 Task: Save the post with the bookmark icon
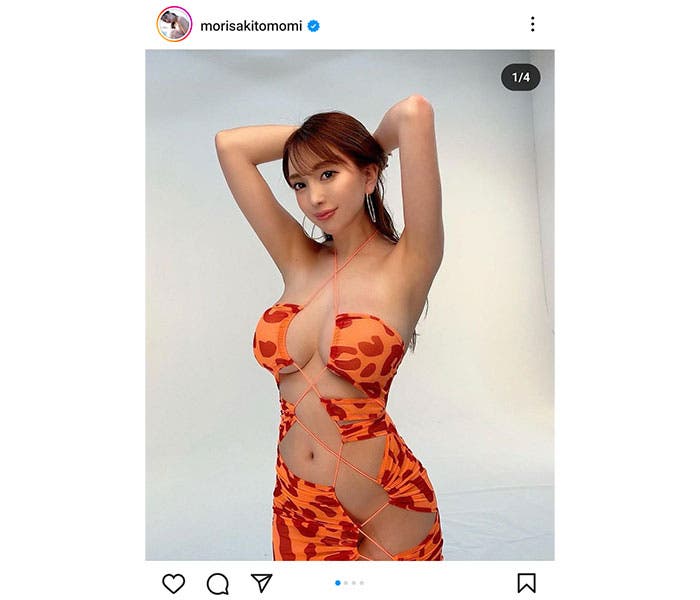click(527, 583)
